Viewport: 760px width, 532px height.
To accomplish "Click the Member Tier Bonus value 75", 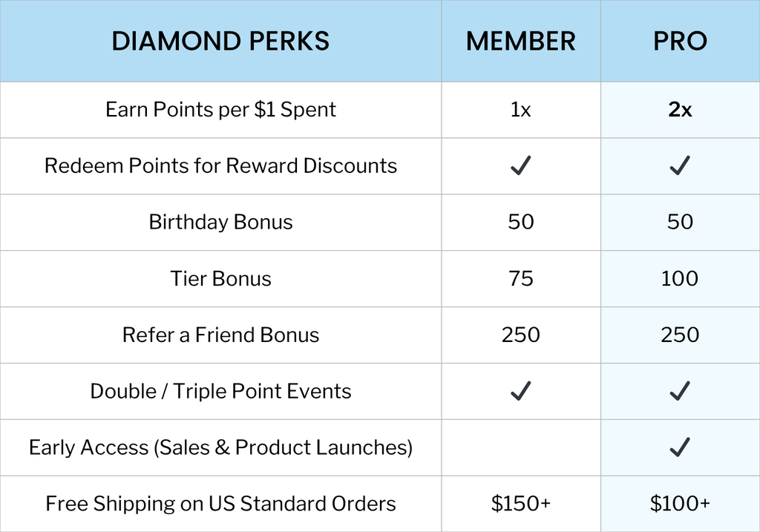I will [521, 278].
